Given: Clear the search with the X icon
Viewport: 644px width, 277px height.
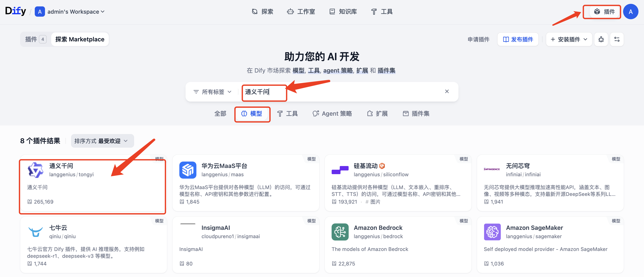Looking at the screenshot, I should click(447, 91).
